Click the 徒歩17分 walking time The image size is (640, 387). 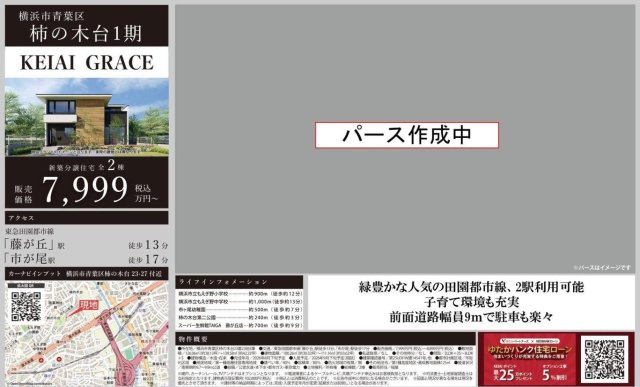click(x=148, y=259)
